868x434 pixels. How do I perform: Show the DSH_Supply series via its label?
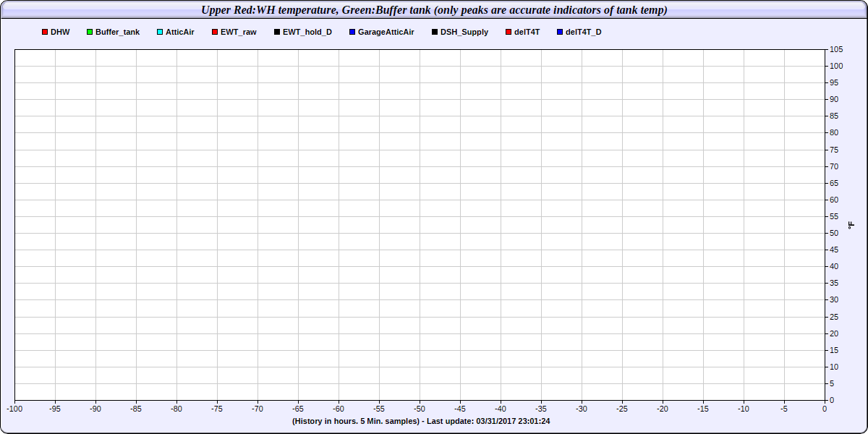coord(464,33)
